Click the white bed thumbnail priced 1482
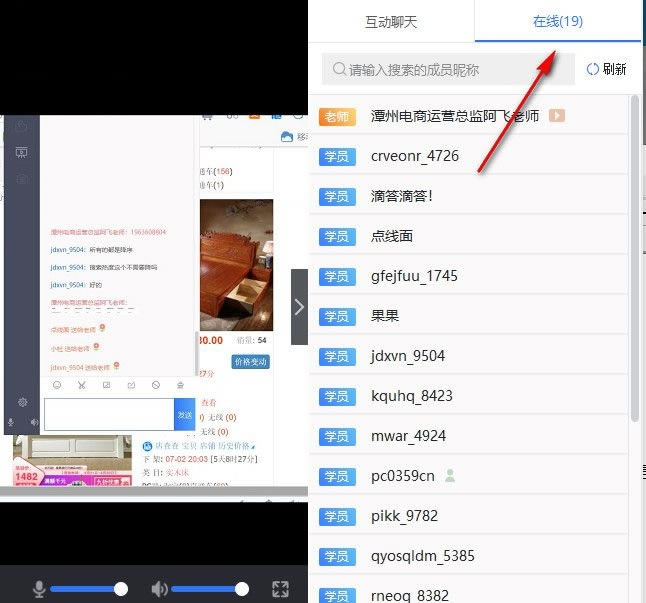The width and height of the screenshot is (646, 603). 72,460
